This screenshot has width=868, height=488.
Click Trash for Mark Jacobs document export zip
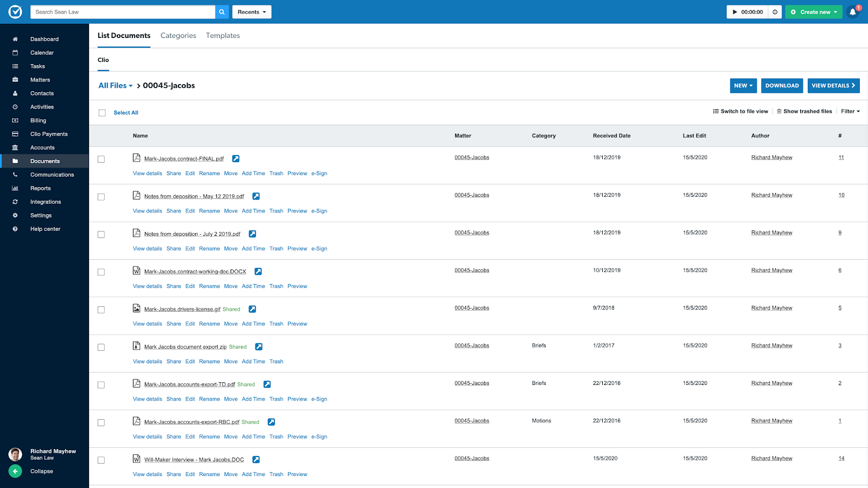point(276,362)
